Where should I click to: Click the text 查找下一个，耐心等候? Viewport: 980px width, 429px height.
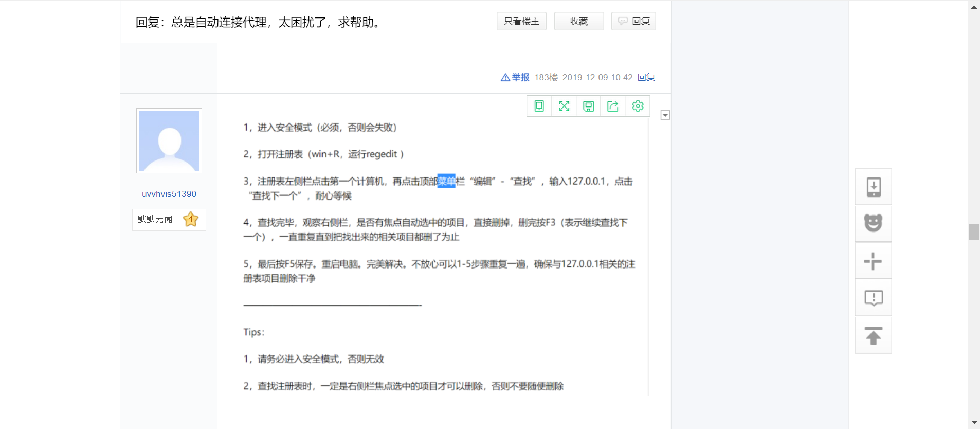(300, 195)
